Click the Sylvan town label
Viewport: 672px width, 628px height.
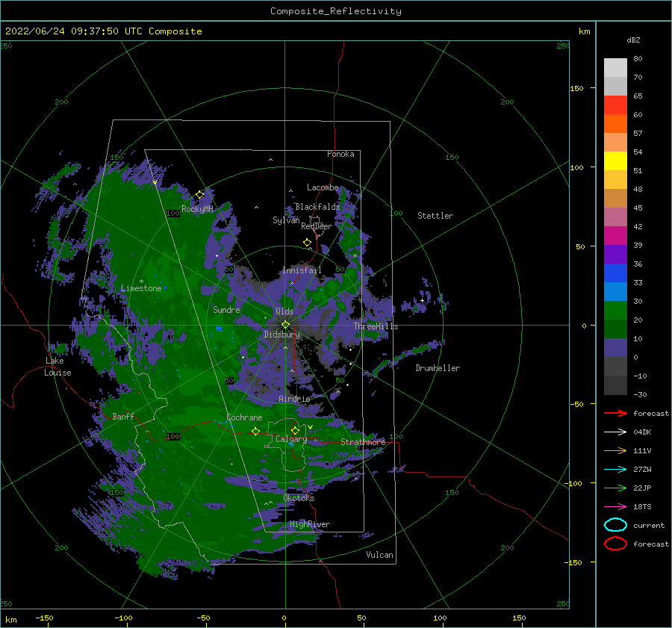(286, 220)
